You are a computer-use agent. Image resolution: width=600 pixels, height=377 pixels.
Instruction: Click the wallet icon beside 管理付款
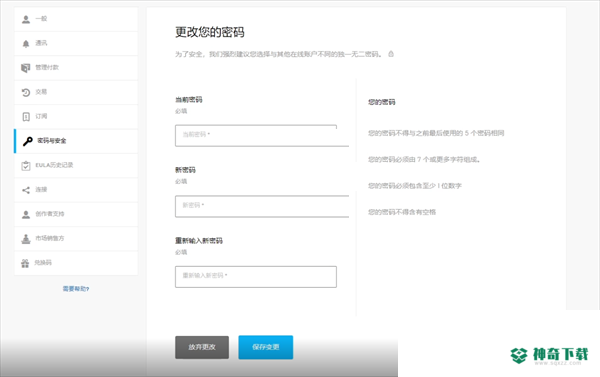[x=26, y=68]
